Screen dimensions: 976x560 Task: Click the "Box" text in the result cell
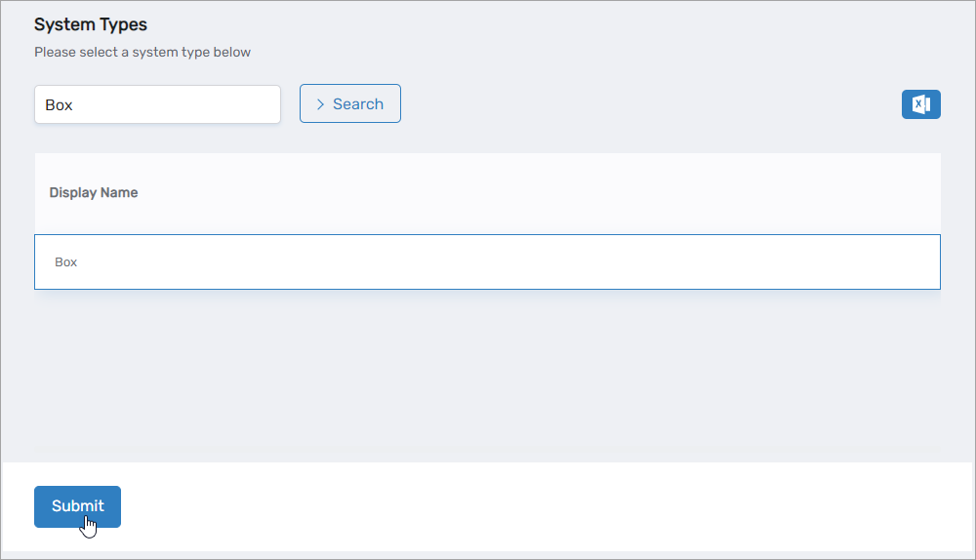click(x=66, y=262)
